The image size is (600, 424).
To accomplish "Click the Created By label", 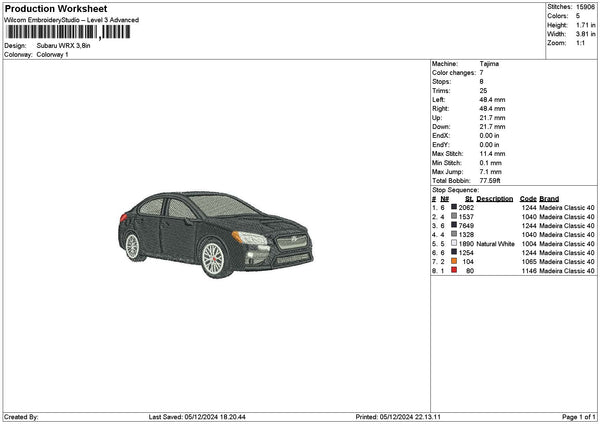I will 21,417.
